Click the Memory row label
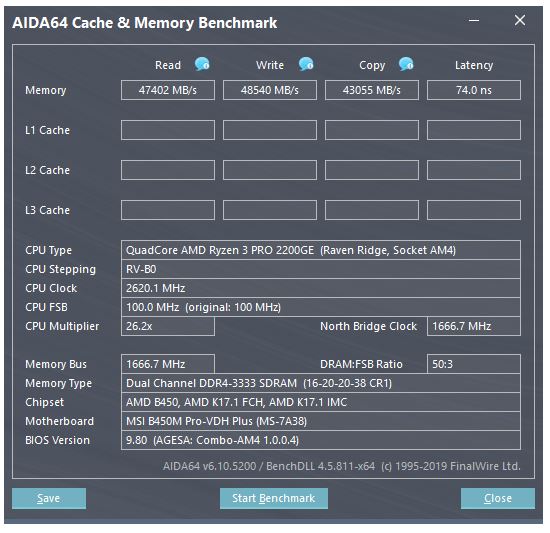Image resolution: width=550 pixels, height=533 pixels. tap(46, 90)
